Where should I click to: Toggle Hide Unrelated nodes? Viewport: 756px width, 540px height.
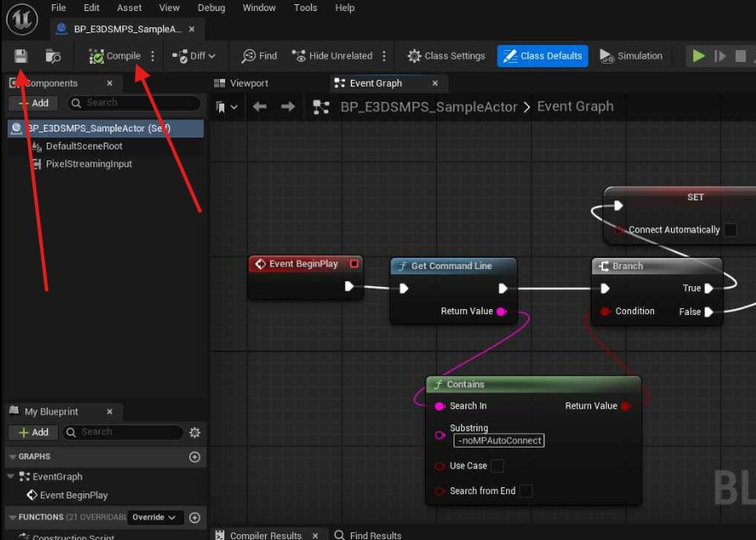pos(332,56)
